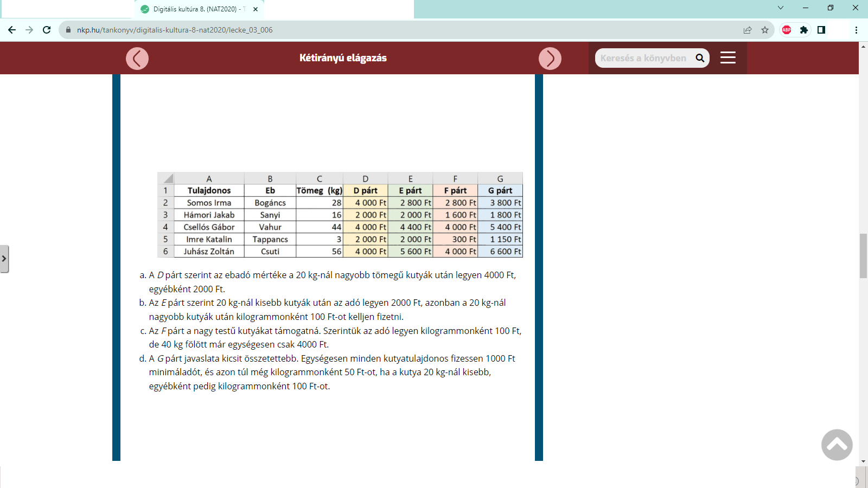
Task: Click the Keresés a könyvben search field
Action: [643, 58]
